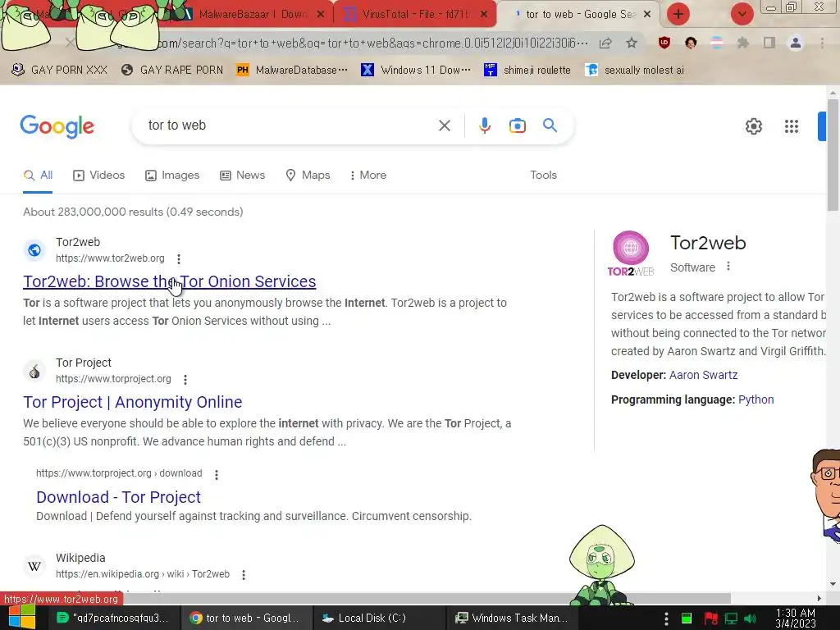
Task: Open options dots beside torproject.org download result
Action: (x=216, y=474)
